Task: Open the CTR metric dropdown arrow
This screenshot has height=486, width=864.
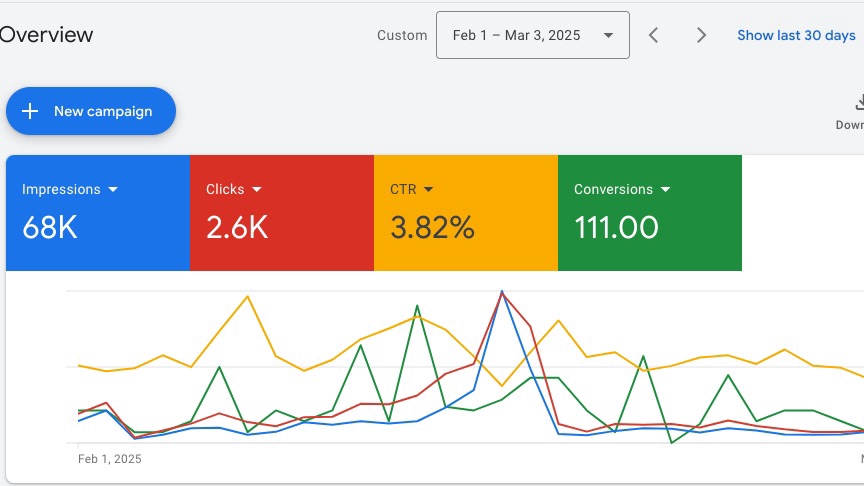Action: [429, 189]
